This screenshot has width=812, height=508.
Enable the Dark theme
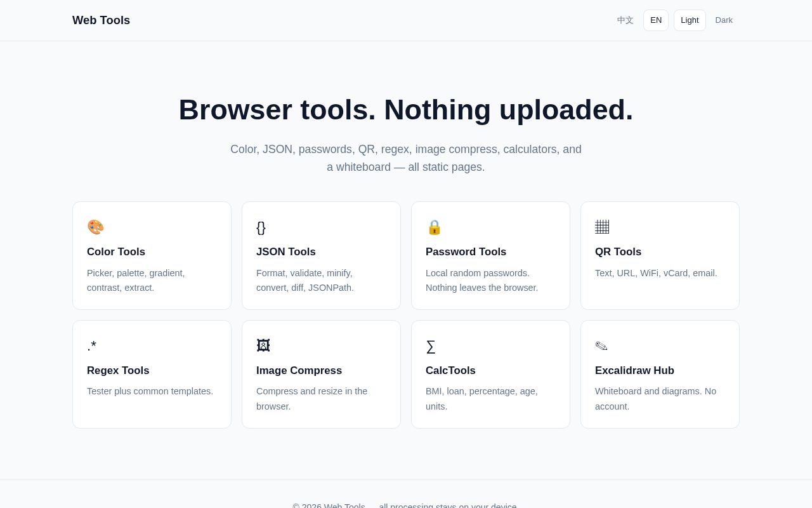tap(724, 20)
